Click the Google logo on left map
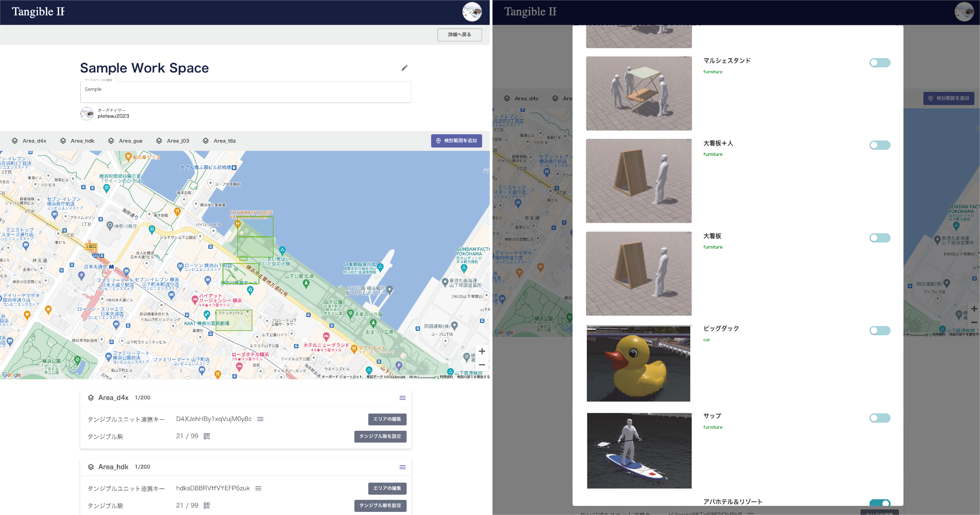The height and width of the screenshot is (515, 980). click(12, 375)
